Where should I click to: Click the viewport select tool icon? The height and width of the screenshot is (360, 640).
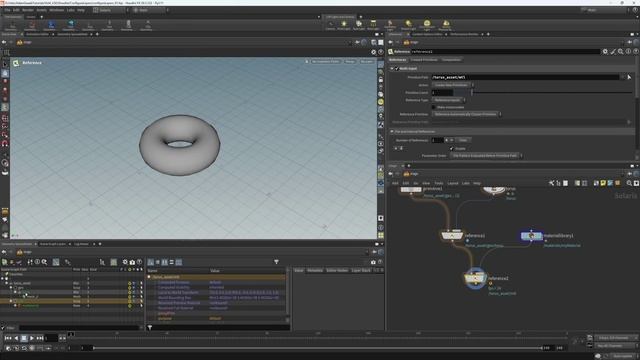click(x=5, y=64)
